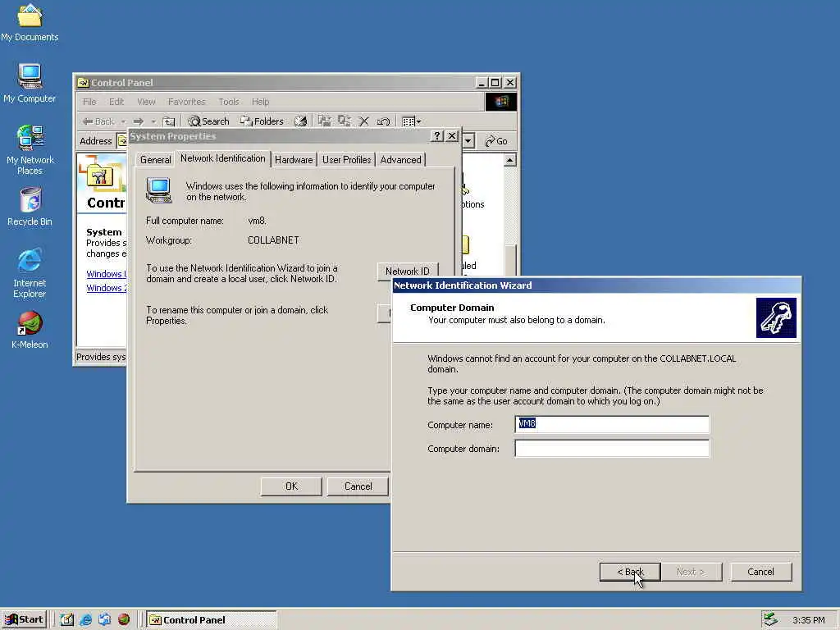840x630 pixels.
Task: Launch K-Meleon browser shortcut
Action: pos(30,330)
